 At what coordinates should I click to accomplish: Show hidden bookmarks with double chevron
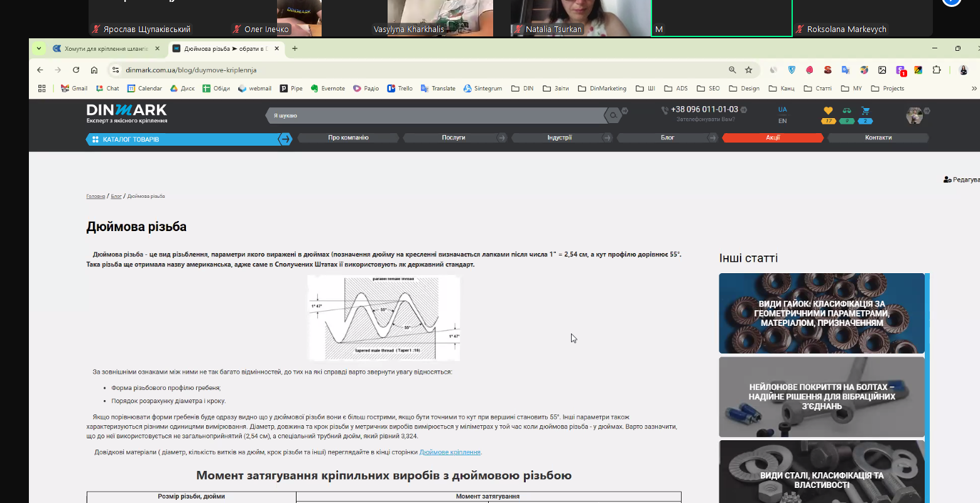tap(974, 89)
